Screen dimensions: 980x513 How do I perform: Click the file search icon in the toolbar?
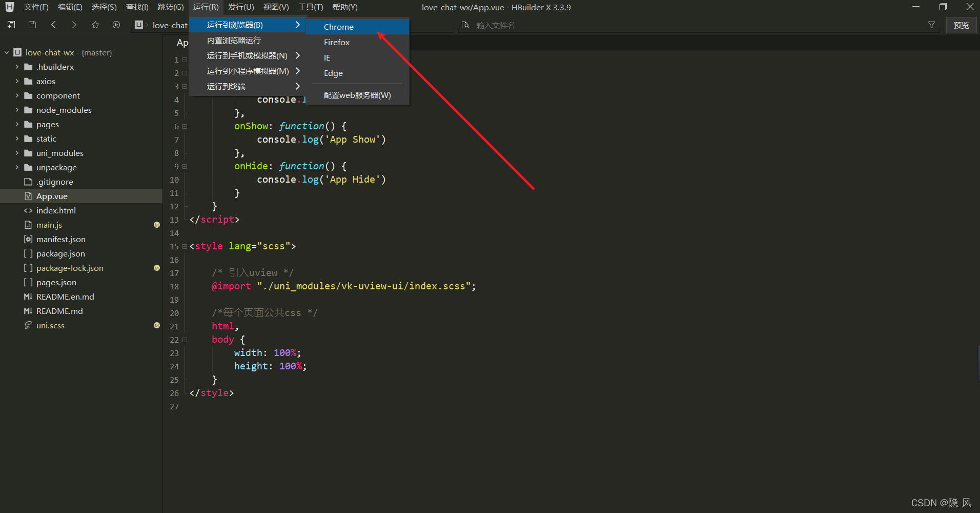(465, 25)
